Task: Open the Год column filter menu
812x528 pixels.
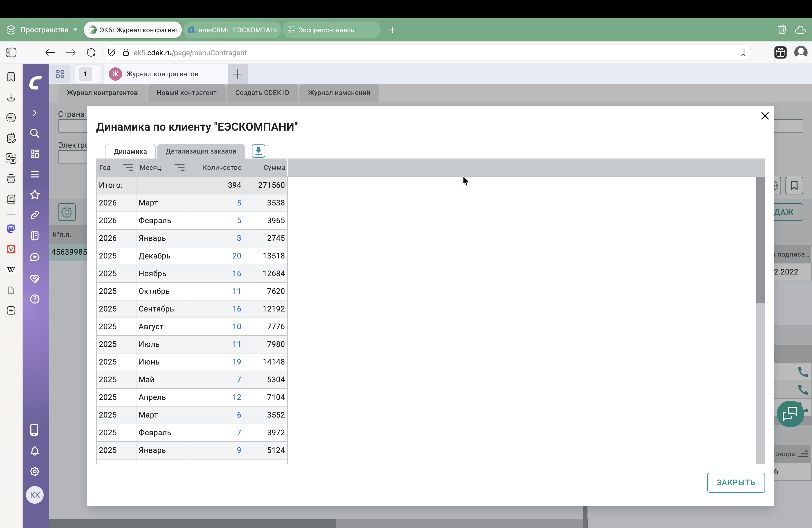Action: coord(128,167)
